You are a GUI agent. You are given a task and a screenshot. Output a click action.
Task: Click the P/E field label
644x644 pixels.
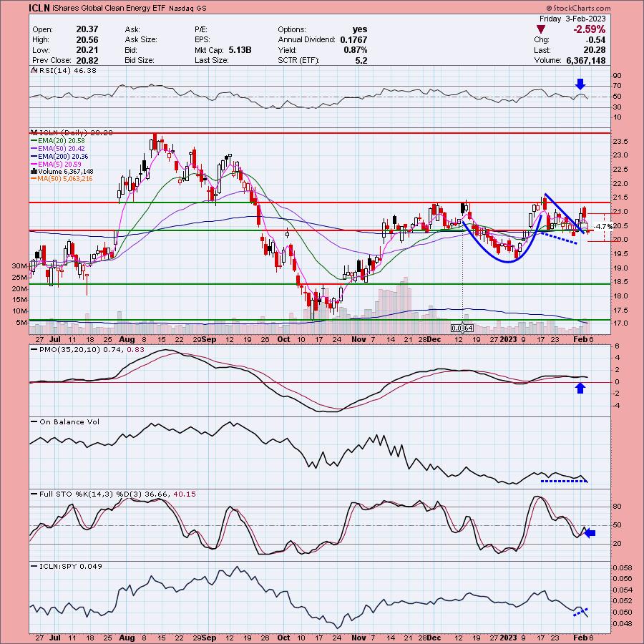point(201,29)
